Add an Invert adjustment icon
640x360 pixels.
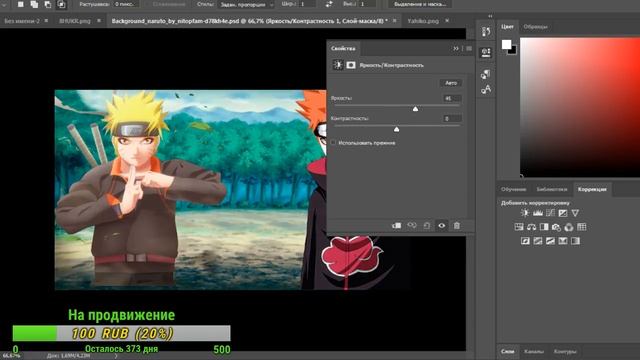point(525,241)
